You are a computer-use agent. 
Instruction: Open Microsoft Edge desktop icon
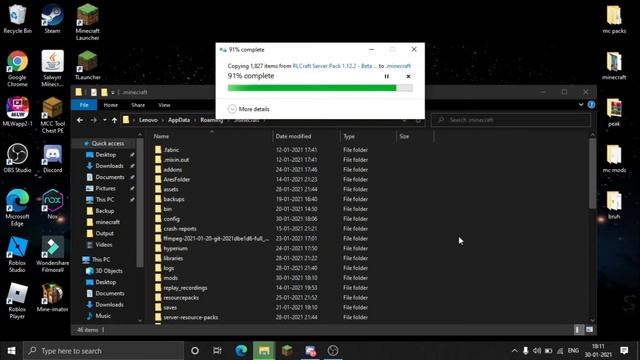[x=17, y=207]
